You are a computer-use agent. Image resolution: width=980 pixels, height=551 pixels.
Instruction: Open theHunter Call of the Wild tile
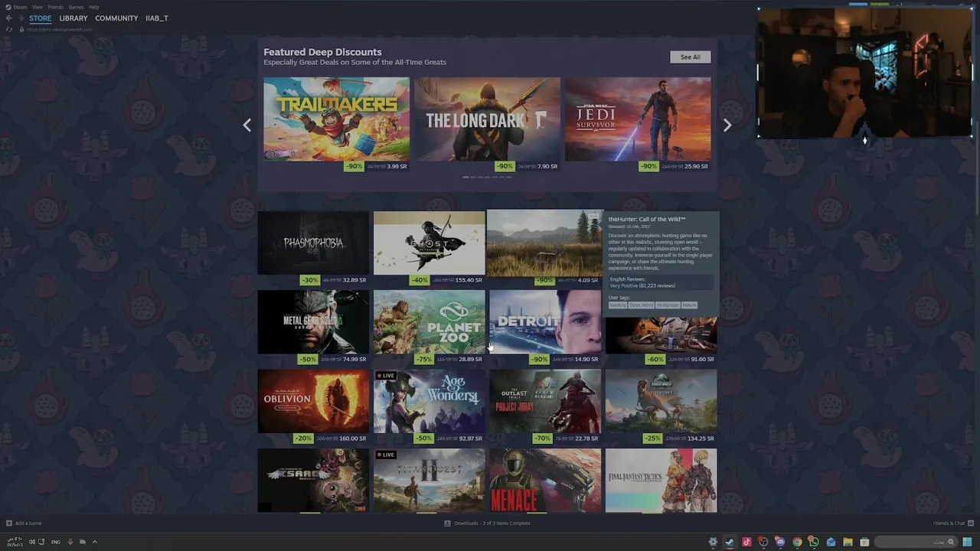pyautogui.click(x=544, y=243)
